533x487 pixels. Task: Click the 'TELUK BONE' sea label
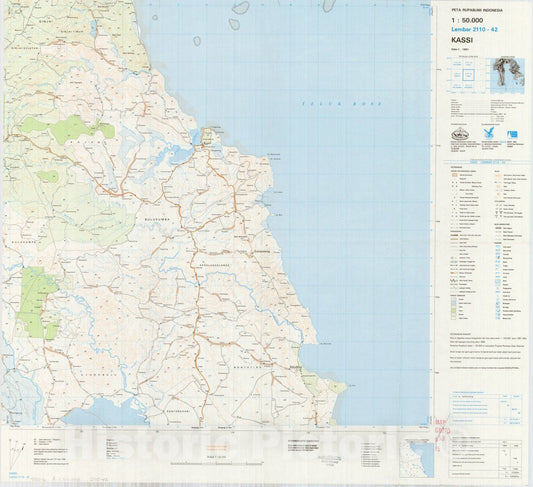[x=342, y=104]
